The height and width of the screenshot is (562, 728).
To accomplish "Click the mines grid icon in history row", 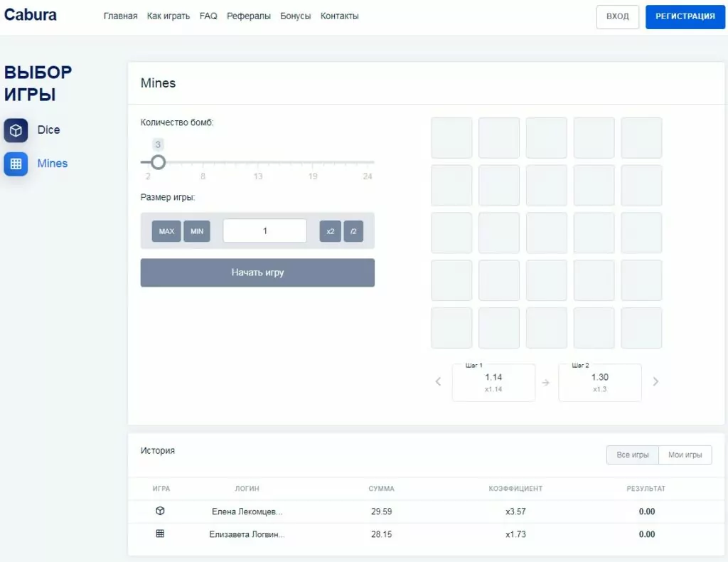I will click(x=160, y=534).
